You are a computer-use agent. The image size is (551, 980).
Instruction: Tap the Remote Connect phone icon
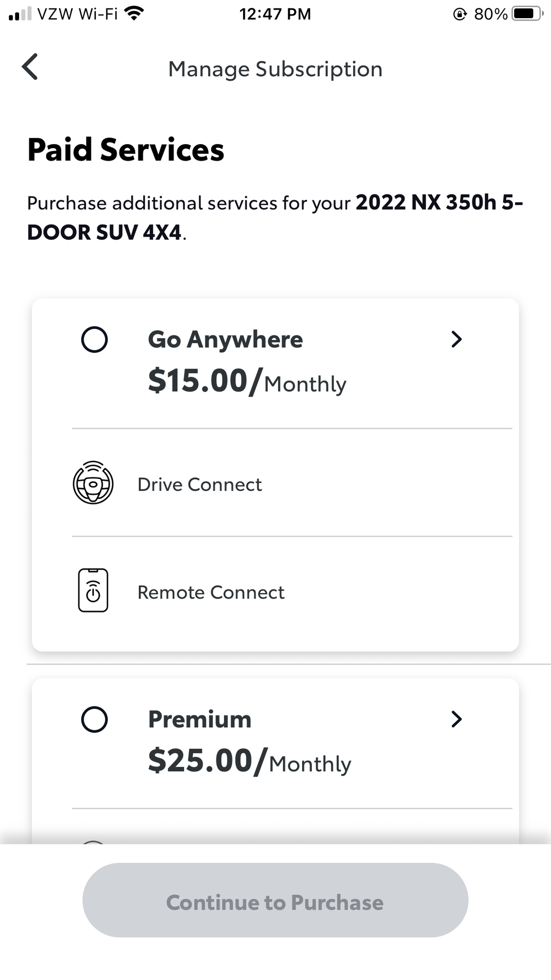click(93, 590)
